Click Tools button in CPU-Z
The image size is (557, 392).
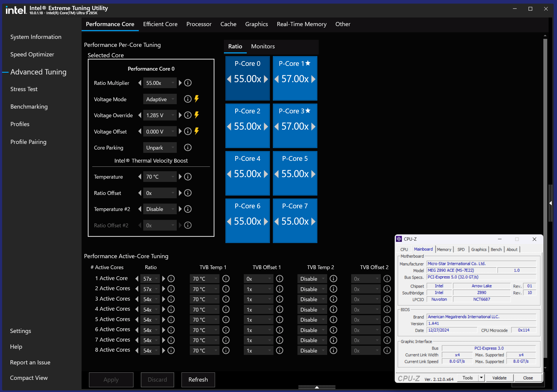coord(468,378)
